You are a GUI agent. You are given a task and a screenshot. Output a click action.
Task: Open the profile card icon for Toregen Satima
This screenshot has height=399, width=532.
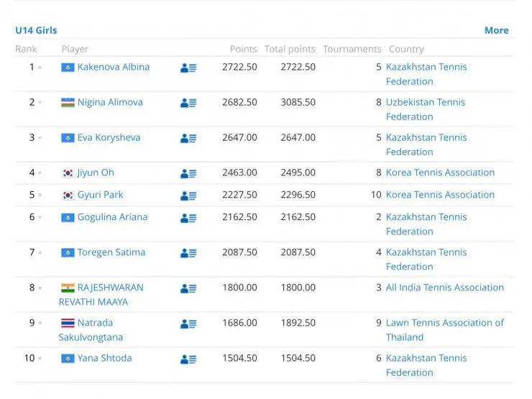click(x=188, y=254)
